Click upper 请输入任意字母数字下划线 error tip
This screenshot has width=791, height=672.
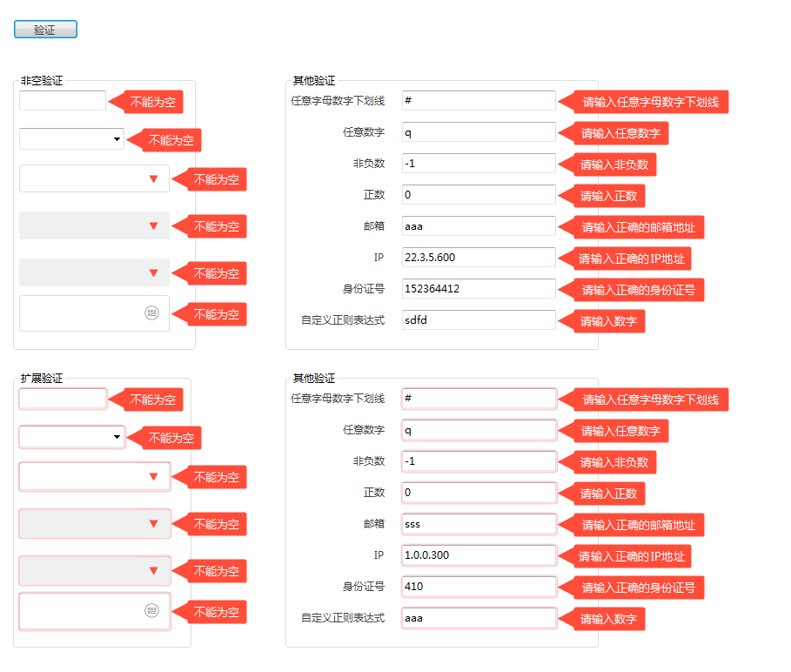tap(644, 102)
